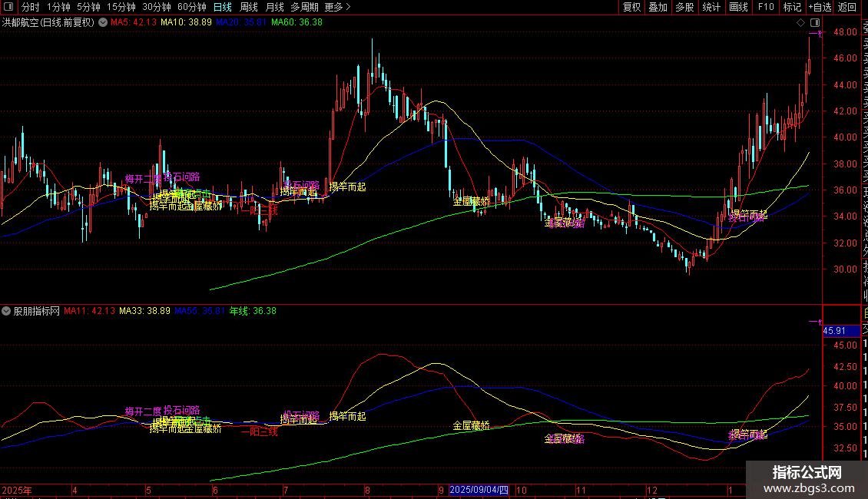This screenshot has width=868, height=499.
Task: Select the 分时 intraday view
Action: pyautogui.click(x=31, y=7)
